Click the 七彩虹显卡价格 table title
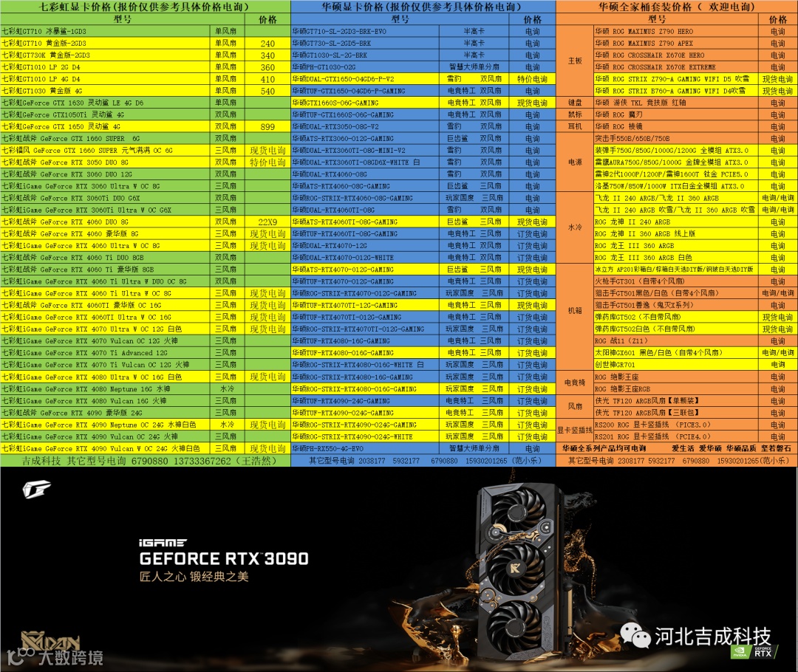This screenshot has height=672, width=798. [x=145, y=7]
